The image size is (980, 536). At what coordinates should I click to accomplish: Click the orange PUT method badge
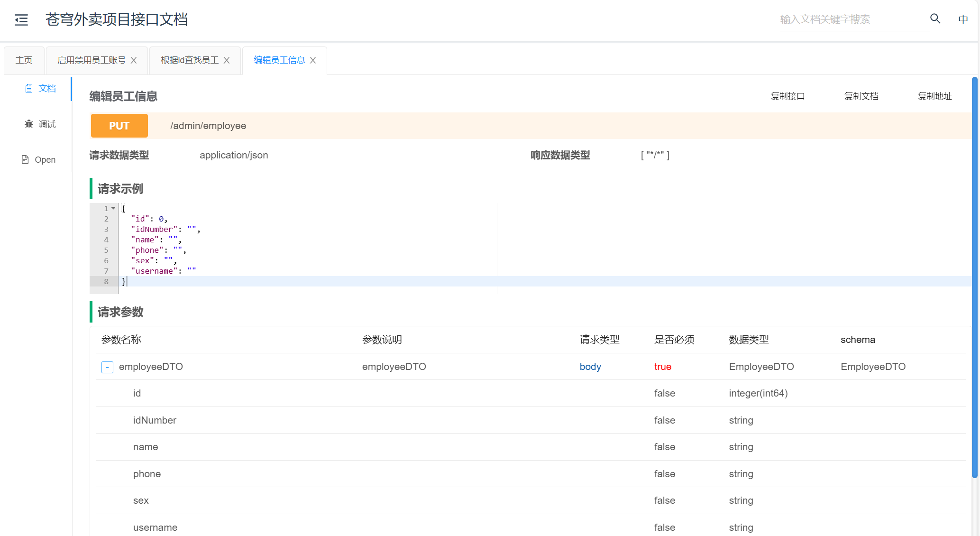119,126
